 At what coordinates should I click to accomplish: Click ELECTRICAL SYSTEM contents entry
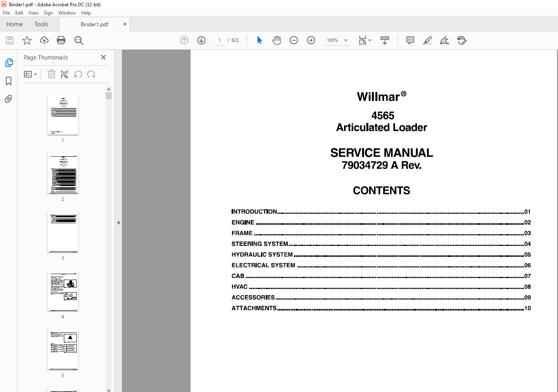click(381, 265)
